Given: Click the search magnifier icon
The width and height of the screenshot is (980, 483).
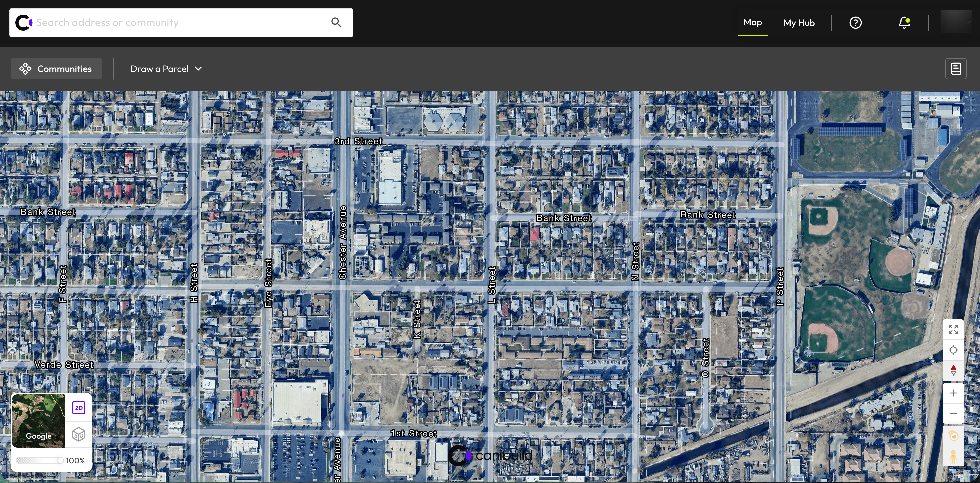Looking at the screenshot, I should 336,22.
